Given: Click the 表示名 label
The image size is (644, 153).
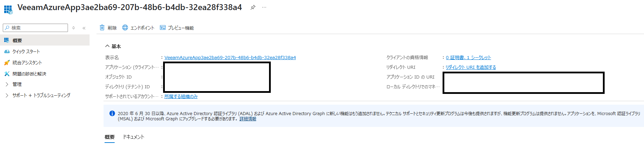Looking at the screenshot, I should (112, 57).
